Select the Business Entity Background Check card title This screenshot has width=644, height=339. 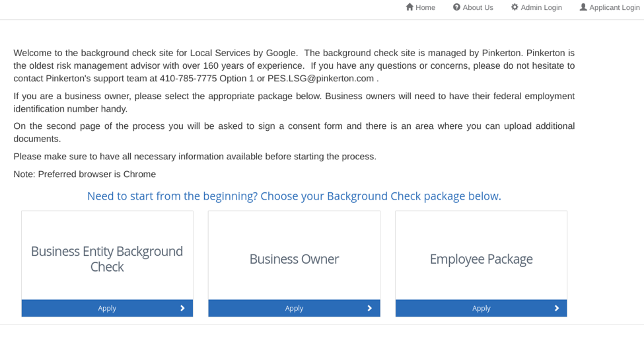click(107, 258)
